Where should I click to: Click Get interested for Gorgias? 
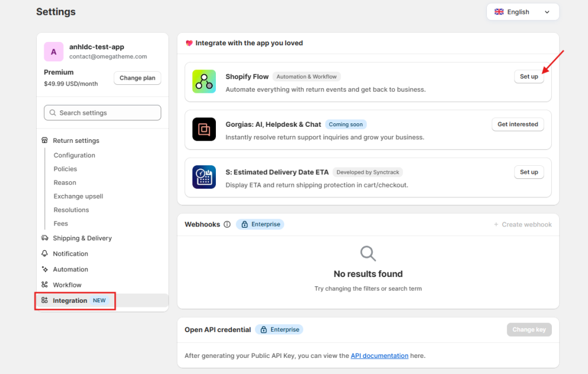click(x=517, y=124)
